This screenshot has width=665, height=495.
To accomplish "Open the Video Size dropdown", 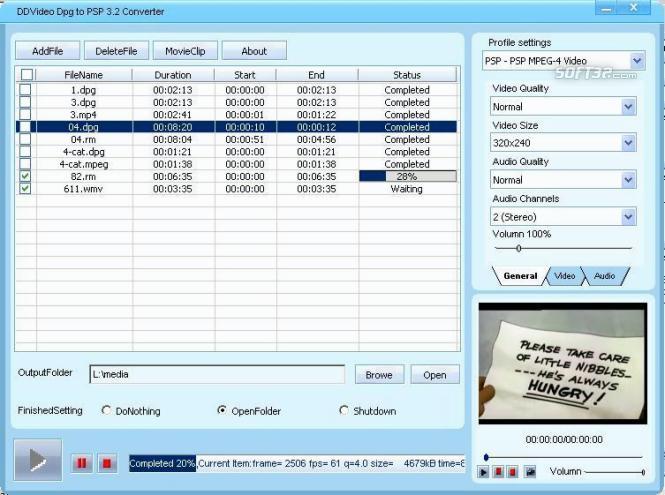I will coord(629,143).
